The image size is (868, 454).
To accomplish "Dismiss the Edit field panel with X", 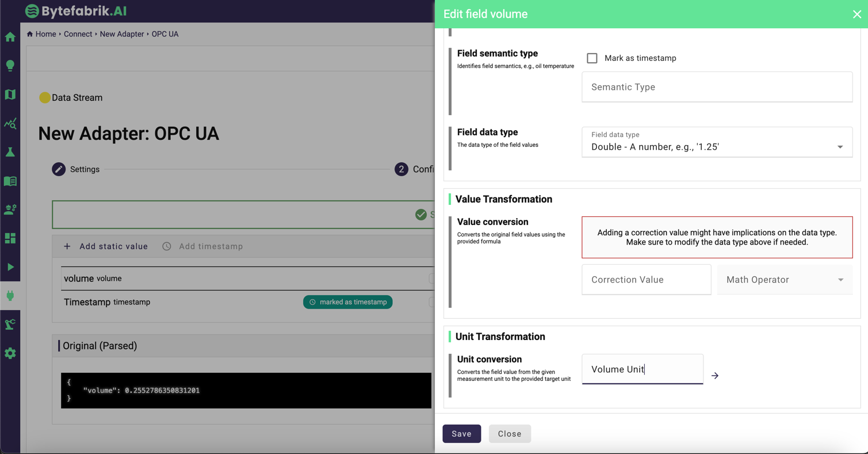I will pos(856,14).
